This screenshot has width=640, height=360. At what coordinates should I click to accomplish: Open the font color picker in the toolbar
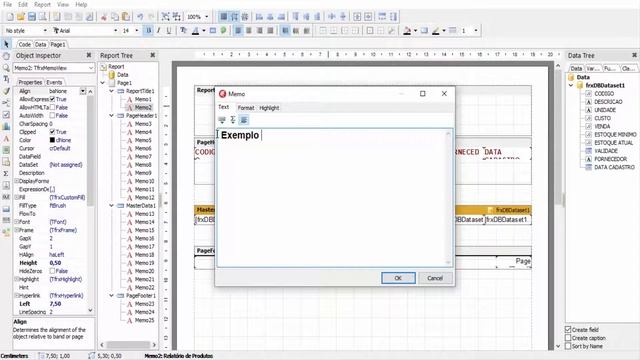[196, 31]
